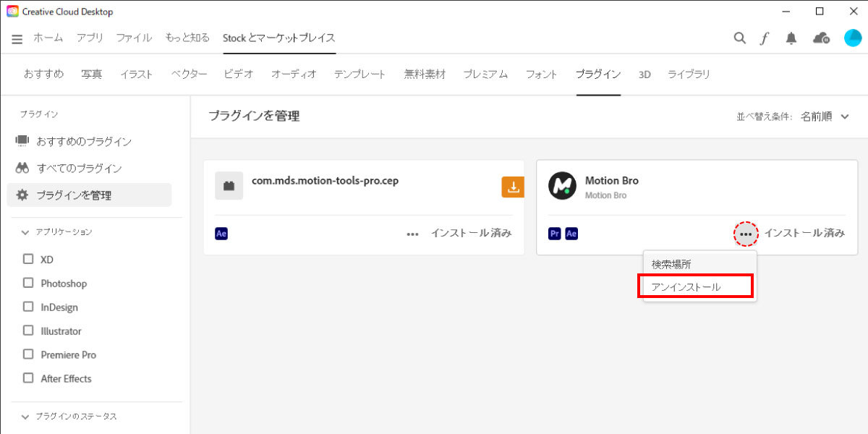This screenshot has width=868, height=434.
Task: Click the Motion Bro plugin title
Action: coord(612,181)
